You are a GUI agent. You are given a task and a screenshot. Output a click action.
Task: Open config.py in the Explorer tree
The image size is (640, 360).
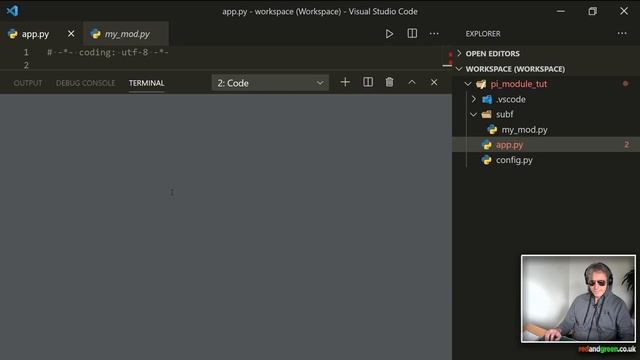pos(546,160)
